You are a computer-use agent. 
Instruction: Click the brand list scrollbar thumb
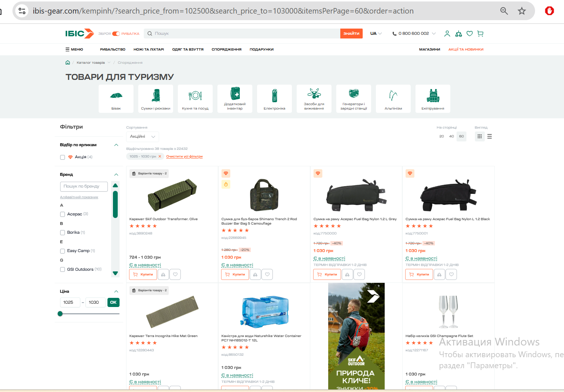coord(115,204)
